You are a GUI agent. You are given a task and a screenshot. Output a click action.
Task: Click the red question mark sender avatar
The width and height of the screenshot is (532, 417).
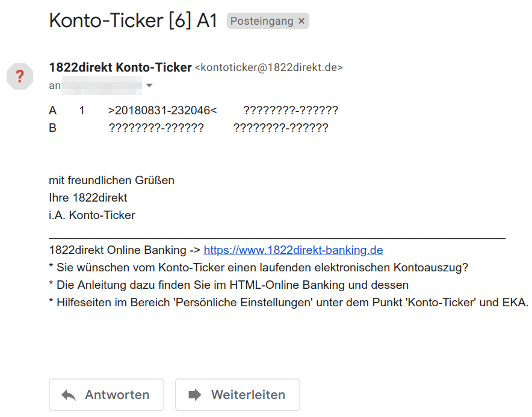tap(20, 76)
